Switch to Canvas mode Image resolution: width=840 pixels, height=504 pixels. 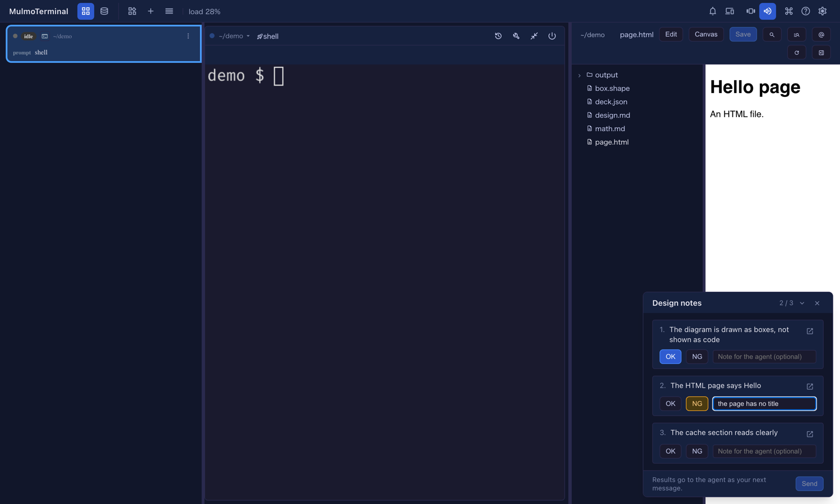706,35
